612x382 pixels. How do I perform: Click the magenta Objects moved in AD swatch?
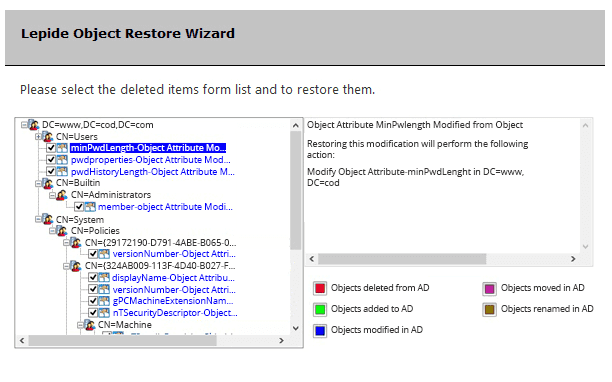[489, 288]
